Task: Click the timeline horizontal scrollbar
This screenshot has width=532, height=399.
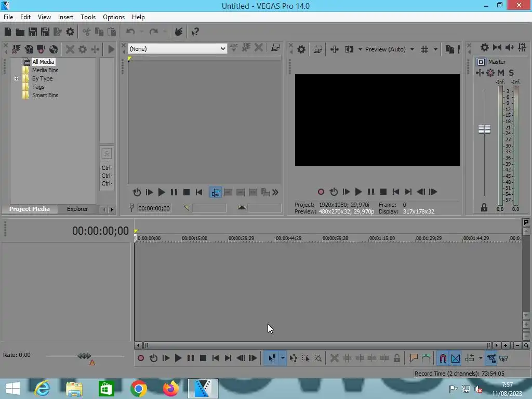Action: (x=316, y=345)
